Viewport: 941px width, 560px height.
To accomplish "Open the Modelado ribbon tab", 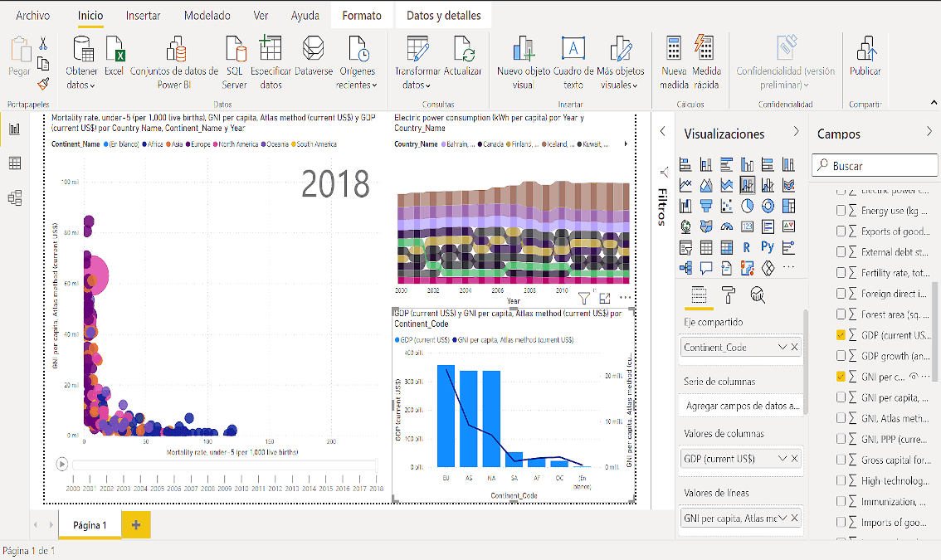I will pos(207,16).
